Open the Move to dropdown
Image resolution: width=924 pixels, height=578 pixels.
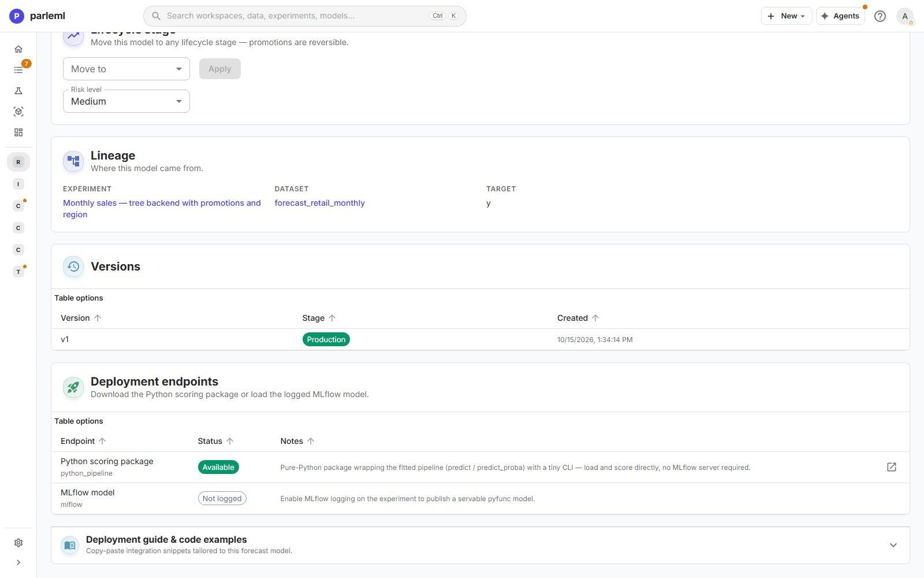pos(126,69)
